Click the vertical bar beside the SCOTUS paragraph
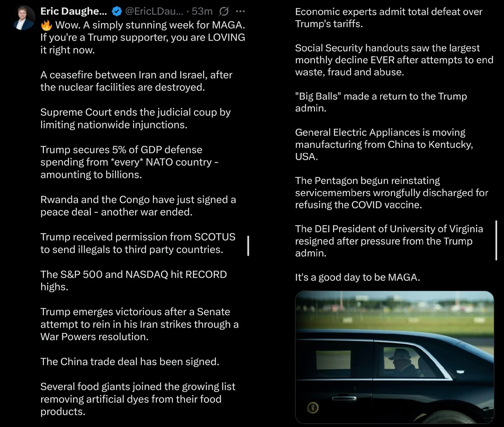 point(248,245)
